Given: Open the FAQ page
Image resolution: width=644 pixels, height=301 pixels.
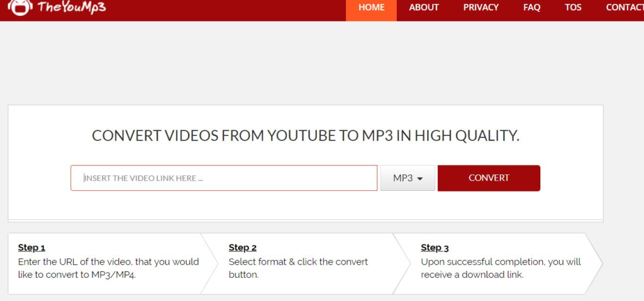Looking at the screenshot, I should click(x=532, y=8).
